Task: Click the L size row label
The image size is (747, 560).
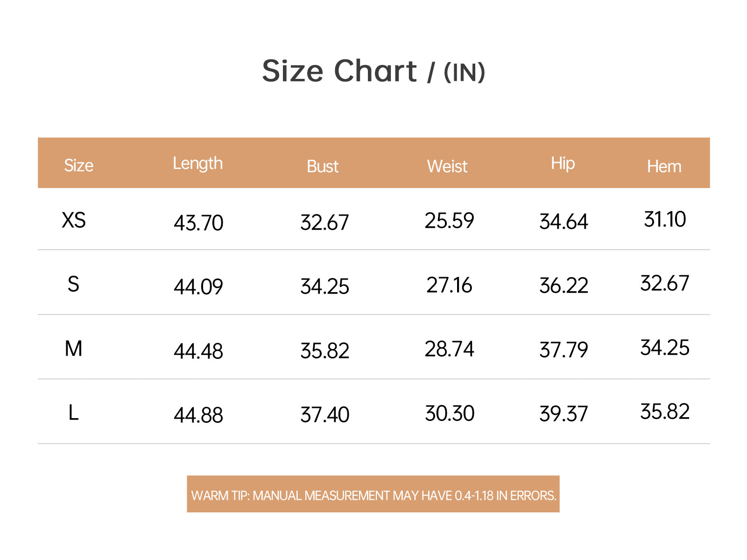Action: click(73, 413)
